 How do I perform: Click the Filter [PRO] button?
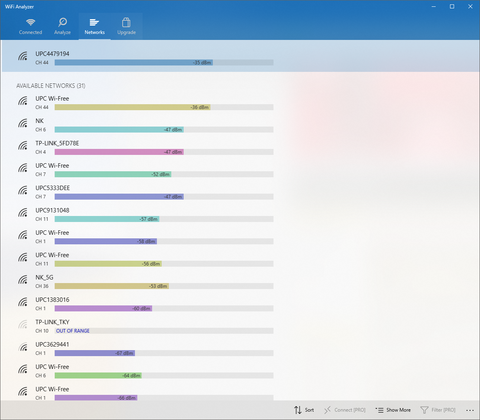pyautogui.click(x=438, y=410)
